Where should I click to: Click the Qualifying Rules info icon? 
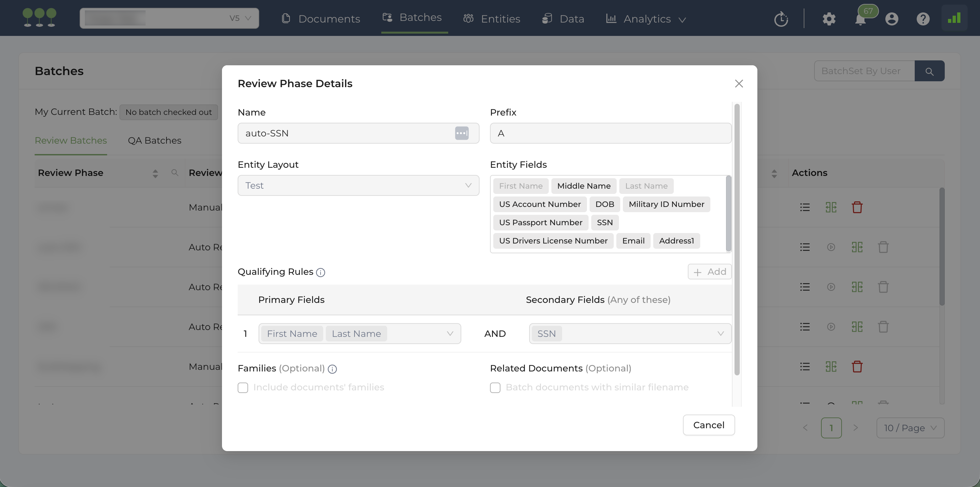tap(320, 273)
